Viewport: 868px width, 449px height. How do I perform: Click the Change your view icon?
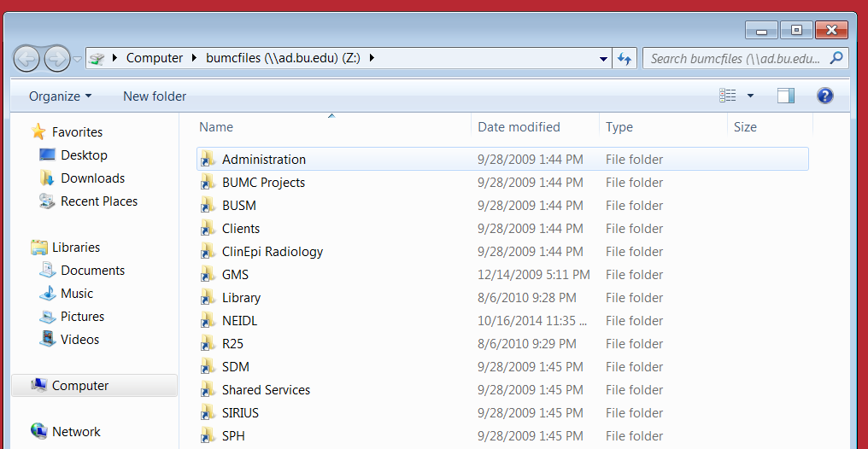727,96
